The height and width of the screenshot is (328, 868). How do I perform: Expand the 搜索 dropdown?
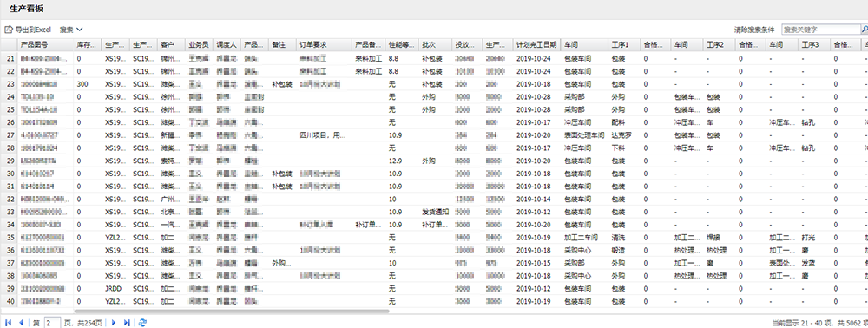pos(71,30)
